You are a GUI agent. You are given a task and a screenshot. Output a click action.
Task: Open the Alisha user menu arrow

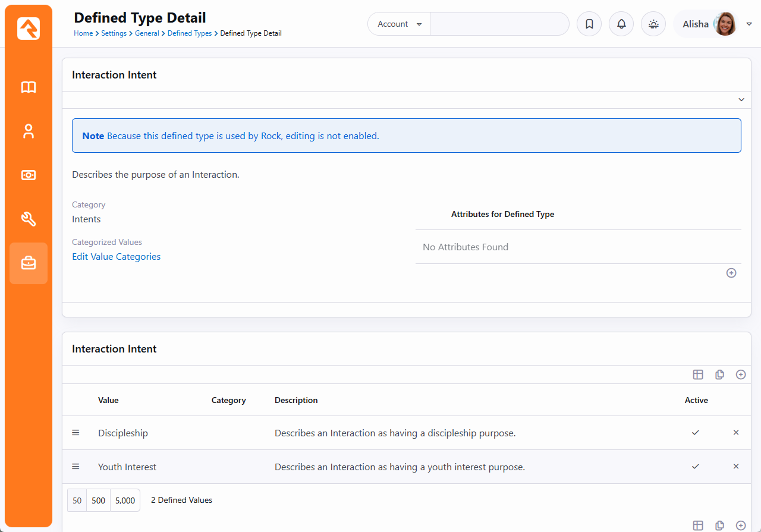[x=749, y=24]
